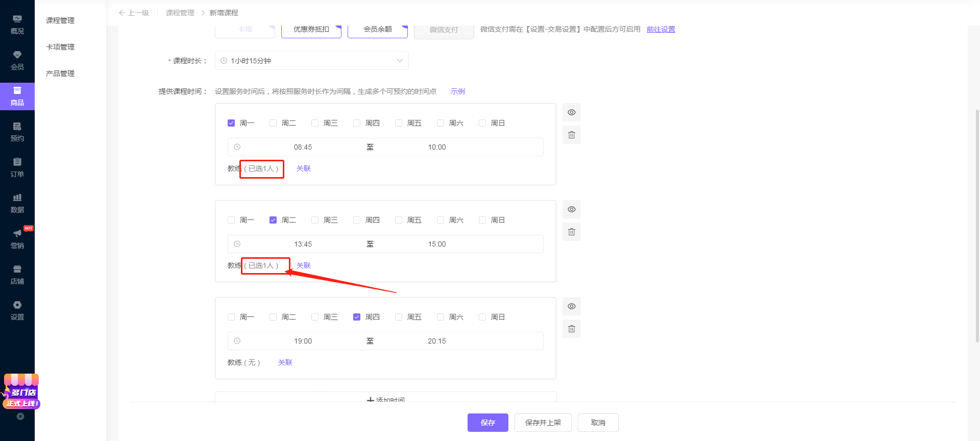Viewport: 980px width, 441px height.
Task: Click the clock icon in 19:00 time row
Action: point(237,341)
